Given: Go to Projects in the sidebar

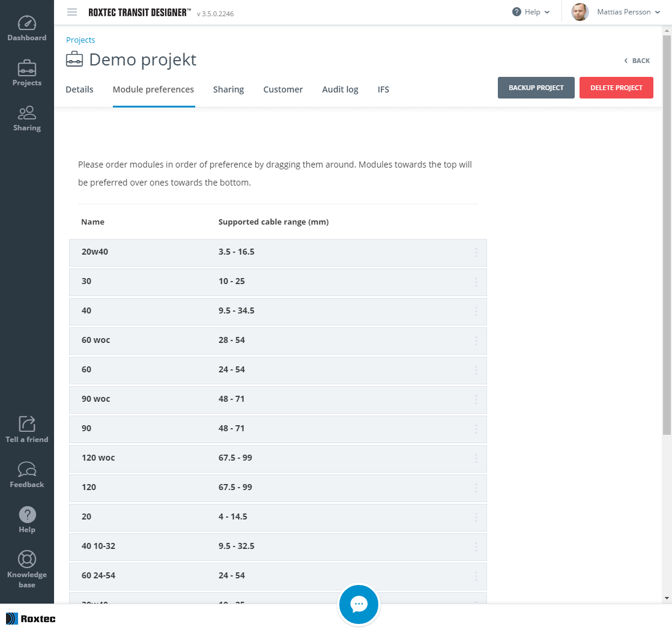Looking at the screenshot, I should (x=27, y=73).
